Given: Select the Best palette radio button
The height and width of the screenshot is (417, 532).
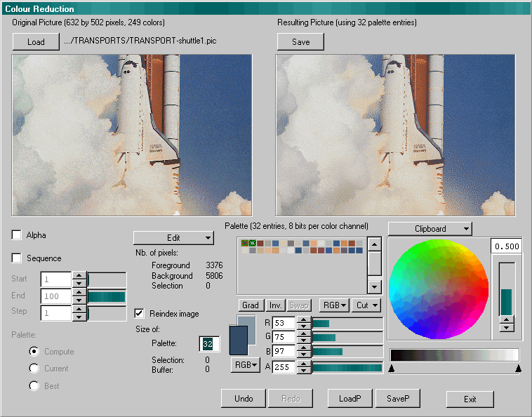Looking at the screenshot, I should (x=34, y=385).
